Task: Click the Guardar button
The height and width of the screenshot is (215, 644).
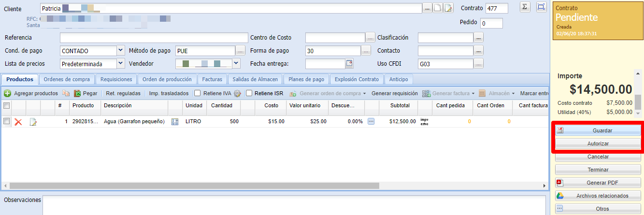Action: coord(598,130)
